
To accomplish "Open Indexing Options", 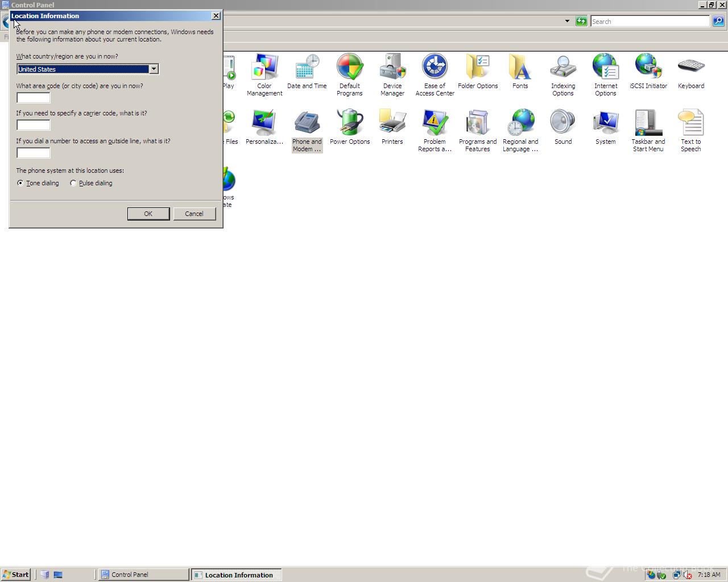I will [563, 75].
